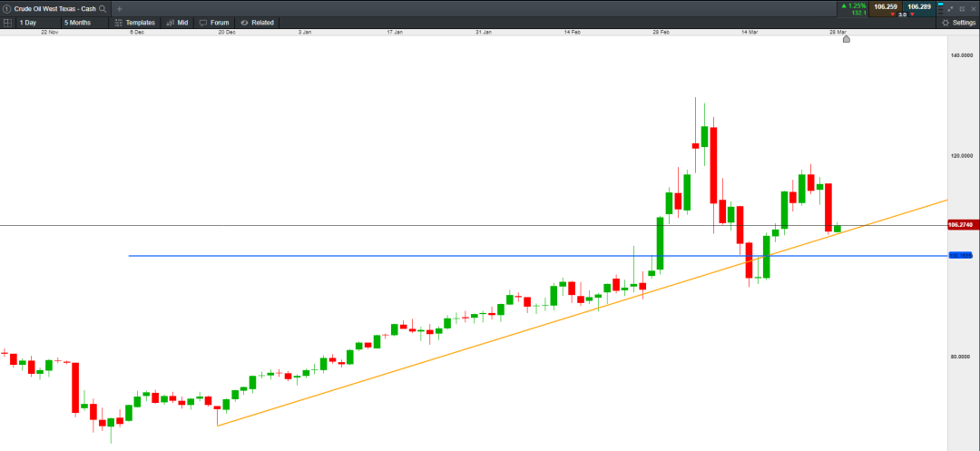Open the Related instruments menu
Viewport: 980px width, 451px height.
[258, 23]
